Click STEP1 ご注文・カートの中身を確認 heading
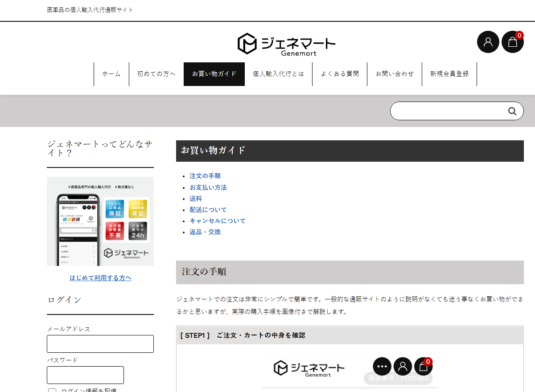Image resolution: width=535 pixels, height=392 pixels. click(x=350, y=335)
